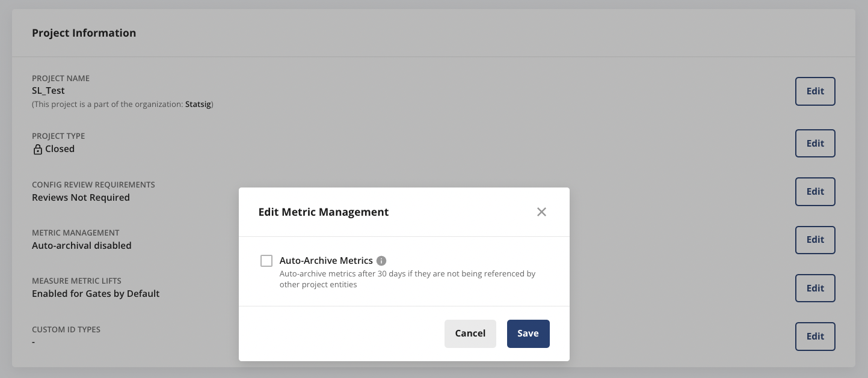Edit the metric management setting

coord(815,239)
